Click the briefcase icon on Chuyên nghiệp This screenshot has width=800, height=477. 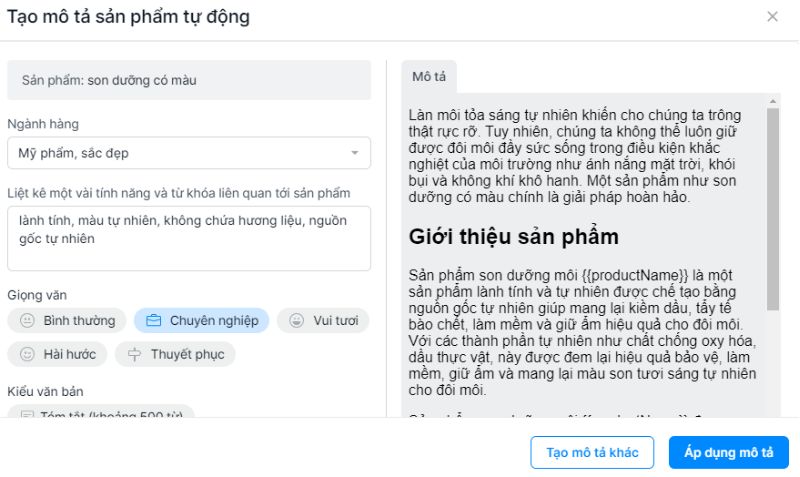pyautogui.click(x=153, y=321)
